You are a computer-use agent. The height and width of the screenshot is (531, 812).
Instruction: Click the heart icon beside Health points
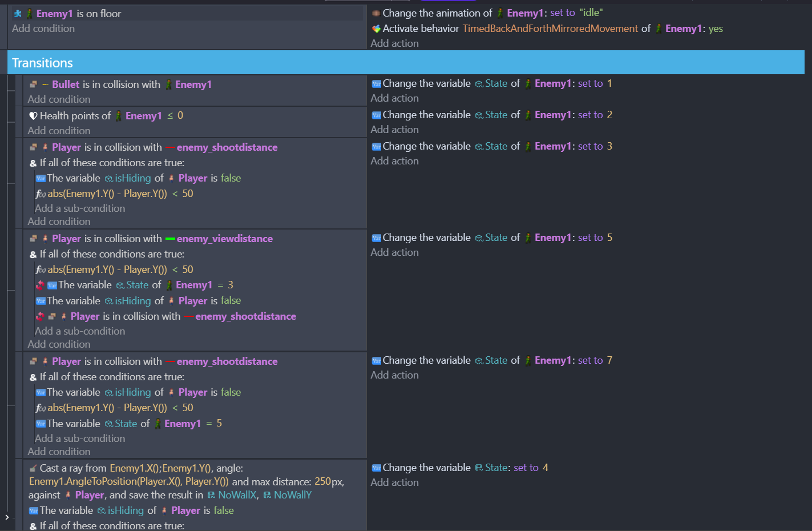coord(33,116)
